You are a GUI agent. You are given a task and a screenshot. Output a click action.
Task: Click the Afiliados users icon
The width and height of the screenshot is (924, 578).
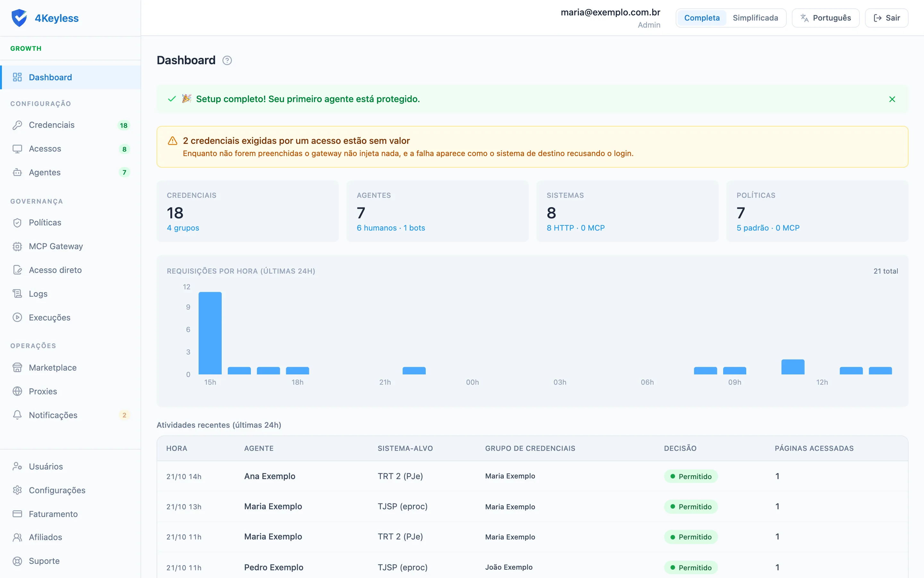tap(17, 537)
